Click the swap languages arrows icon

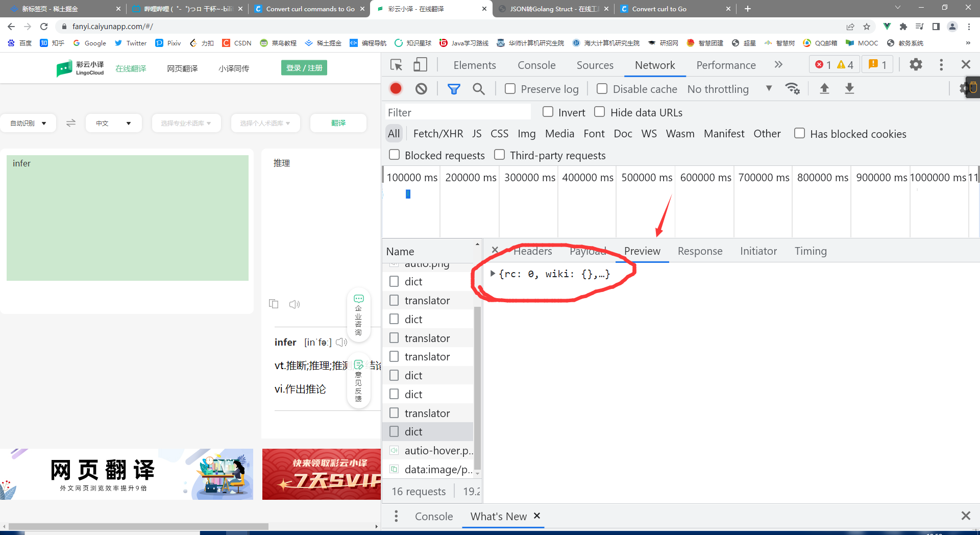coord(70,123)
